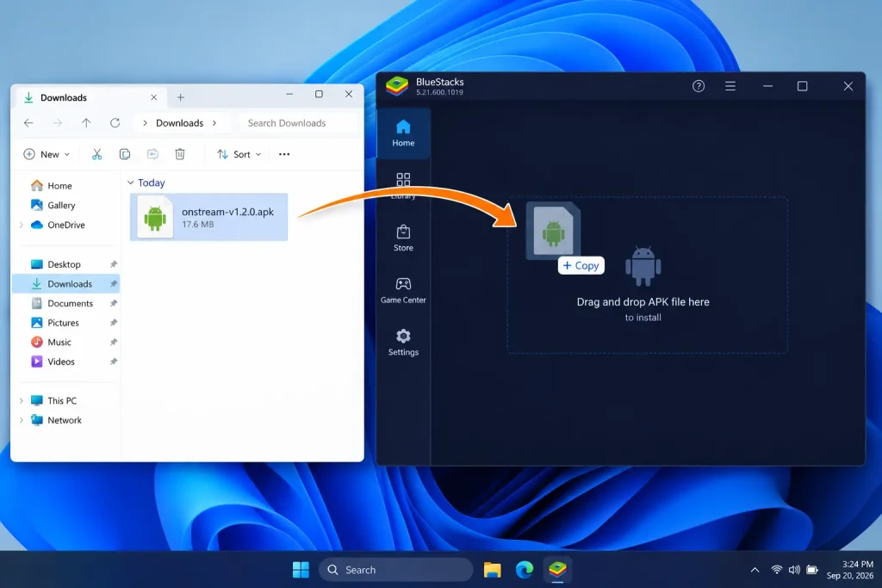Open the Windows Start menu

pyautogui.click(x=301, y=569)
